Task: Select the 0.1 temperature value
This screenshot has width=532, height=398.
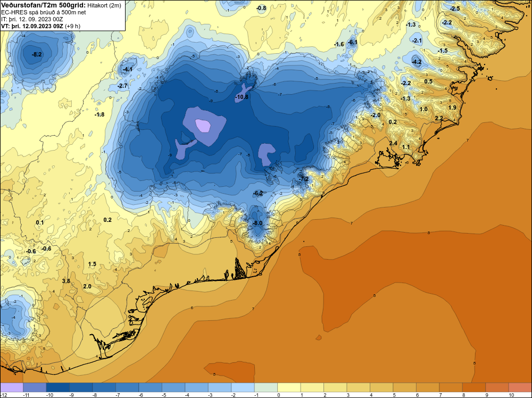Action: click(x=40, y=222)
